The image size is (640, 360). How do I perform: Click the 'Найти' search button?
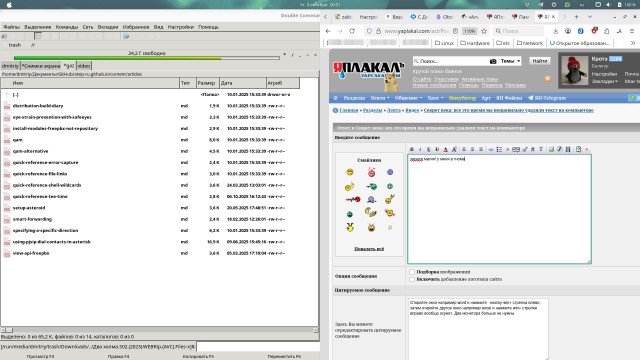540,61
